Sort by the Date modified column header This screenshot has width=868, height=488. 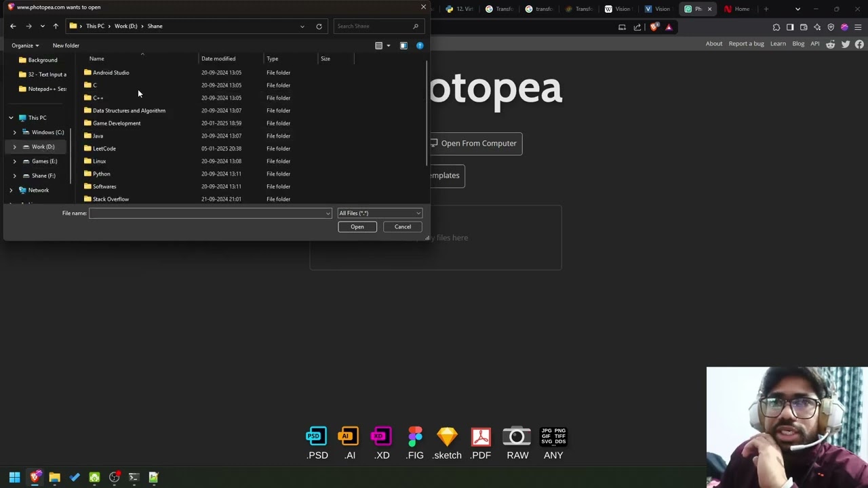coord(218,59)
